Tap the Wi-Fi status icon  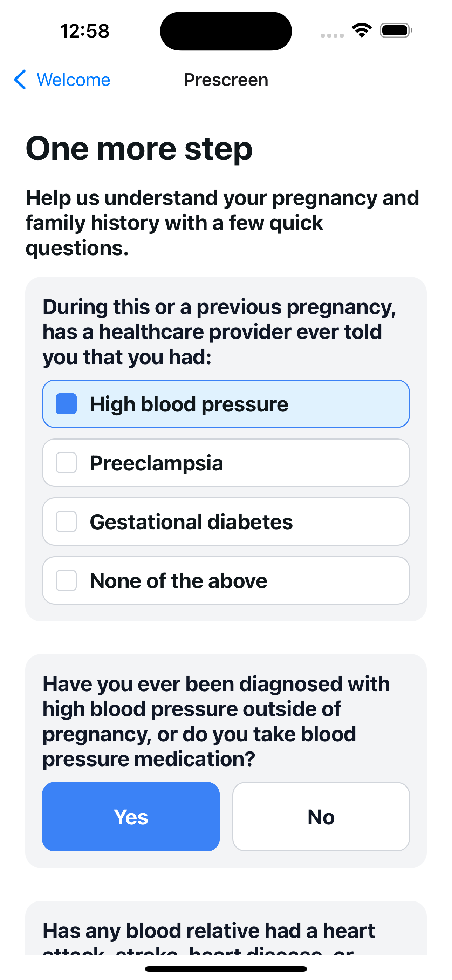tap(362, 30)
